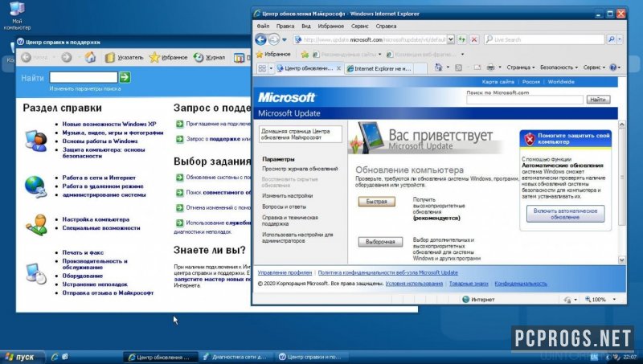Screen dimensions: 643x364
Task: Click Show Desktop quick launch icon
Action: click(x=65, y=357)
